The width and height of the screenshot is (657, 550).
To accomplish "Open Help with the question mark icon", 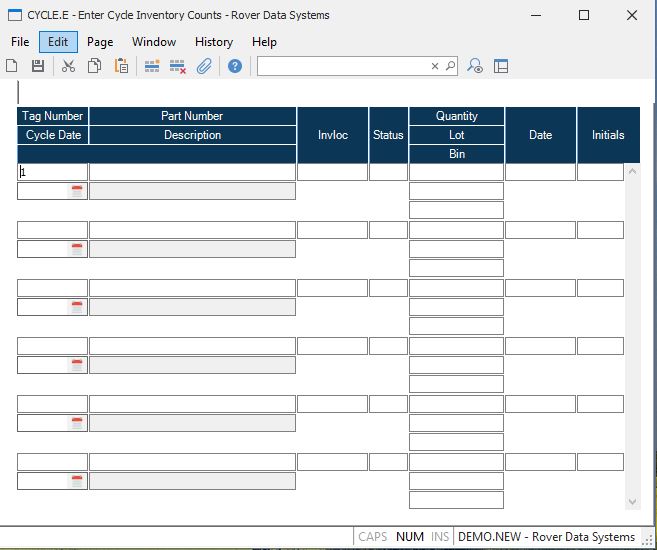I will tap(235, 66).
